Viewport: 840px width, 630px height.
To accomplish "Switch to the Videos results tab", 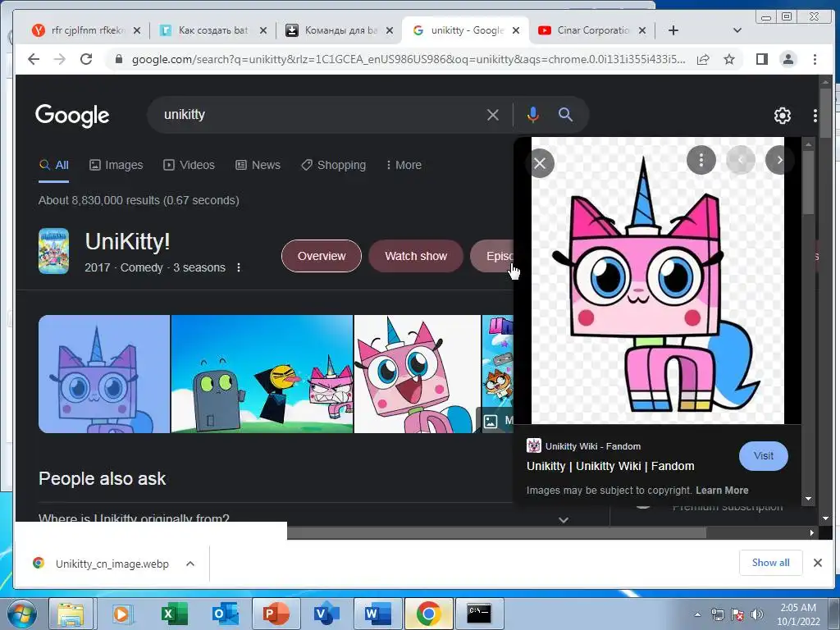I will 189,165.
